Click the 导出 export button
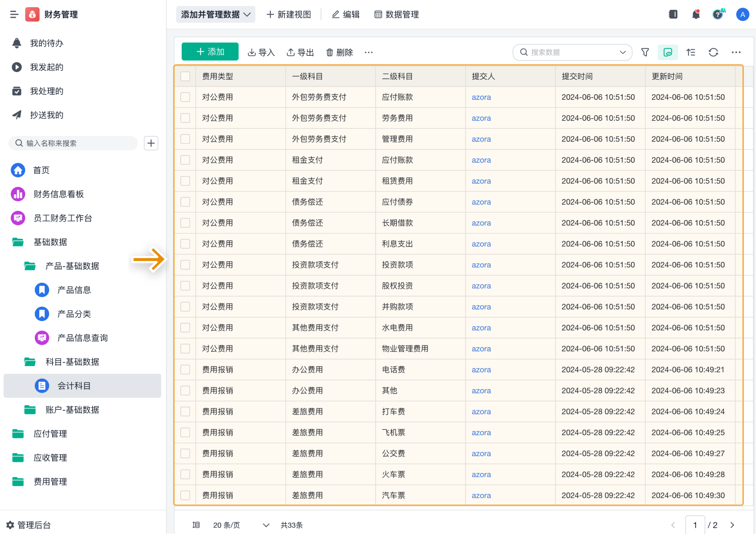Image resolution: width=756 pixels, height=534 pixels. [x=301, y=52]
